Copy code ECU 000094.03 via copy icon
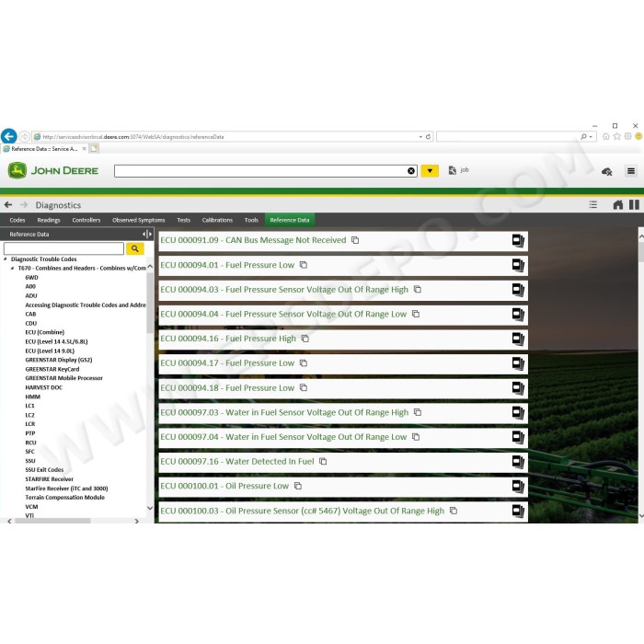The image size is (644, 644). click(418, 290)
